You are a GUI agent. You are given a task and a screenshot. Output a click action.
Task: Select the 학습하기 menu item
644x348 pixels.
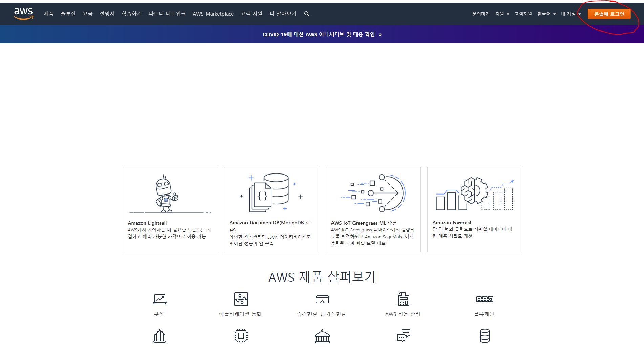(132, 14)
